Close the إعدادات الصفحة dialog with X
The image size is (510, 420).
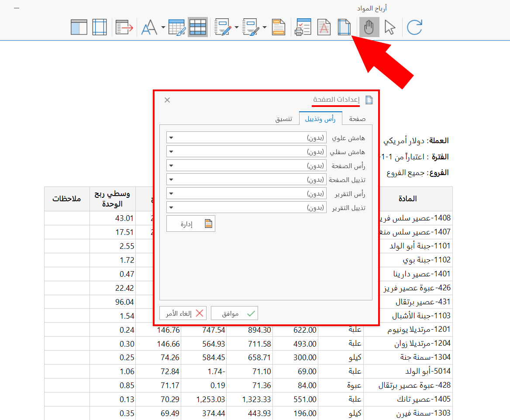coord(167,100)
